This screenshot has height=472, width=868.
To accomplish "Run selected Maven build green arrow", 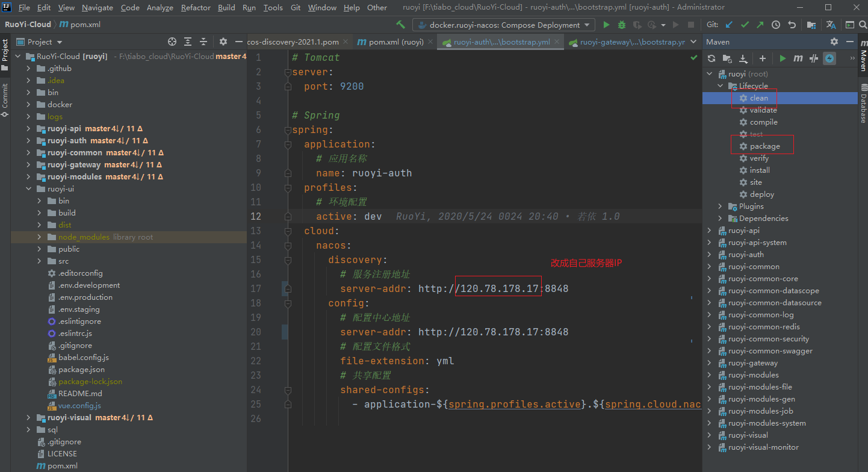I will [x=783, y=58].
